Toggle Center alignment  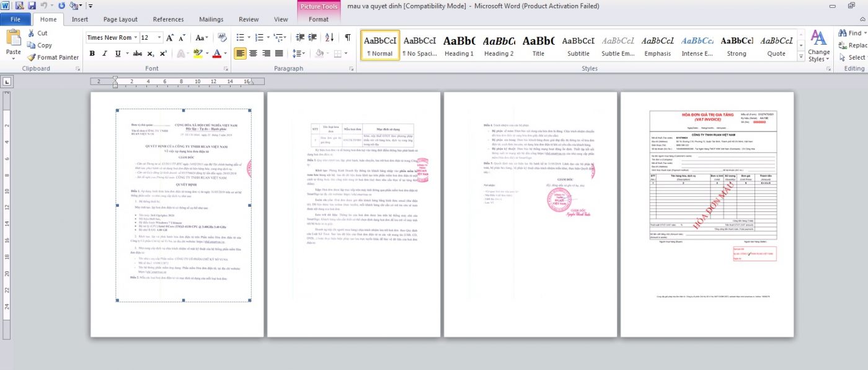coord(254,53)
